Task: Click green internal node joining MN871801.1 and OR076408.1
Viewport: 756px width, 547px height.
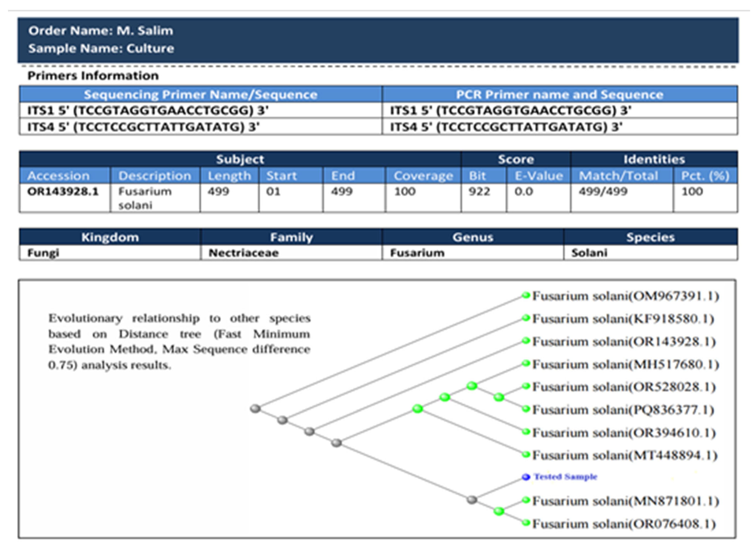Action: (499, 511)
